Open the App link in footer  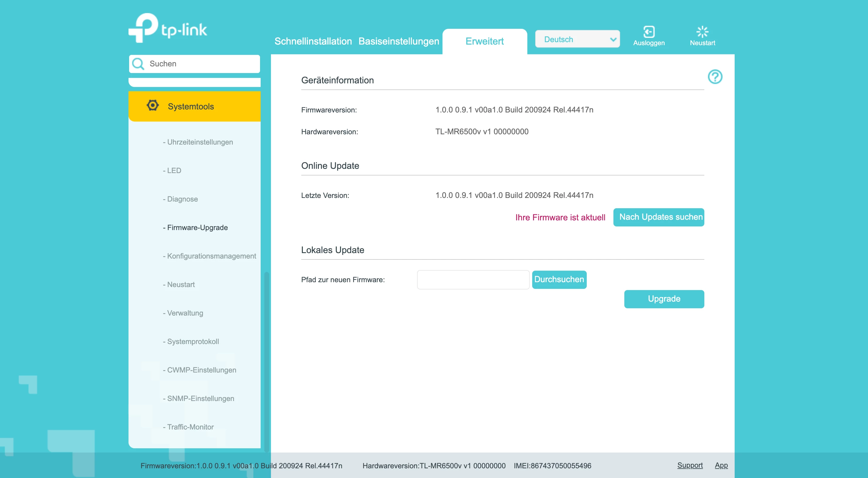721,465
